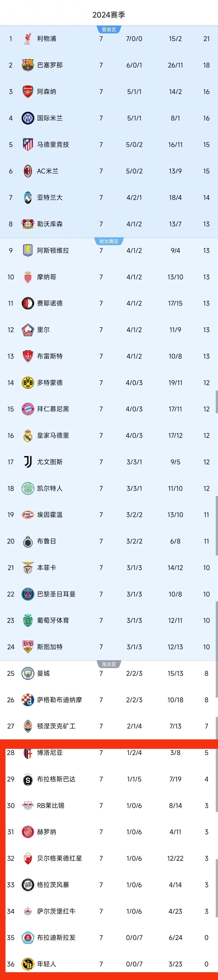
Task: Open the 勒沃库森 team name link
Action: [x=50, y=224]
